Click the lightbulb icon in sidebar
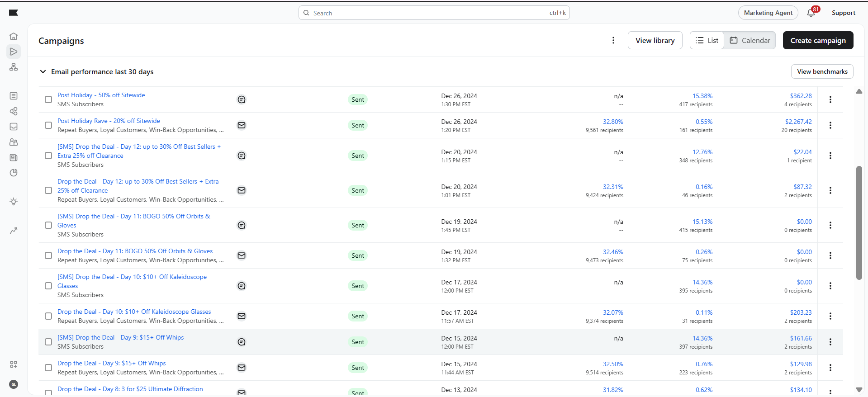The height and width of the screenshot is (397, 868). pyautogui.click(x=14, y=202)
